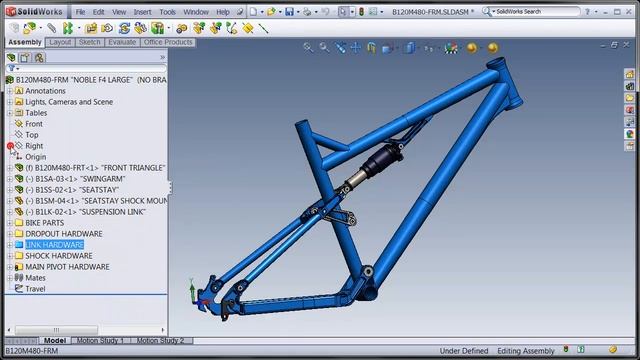Switch to the Evaluate tab

122,42
